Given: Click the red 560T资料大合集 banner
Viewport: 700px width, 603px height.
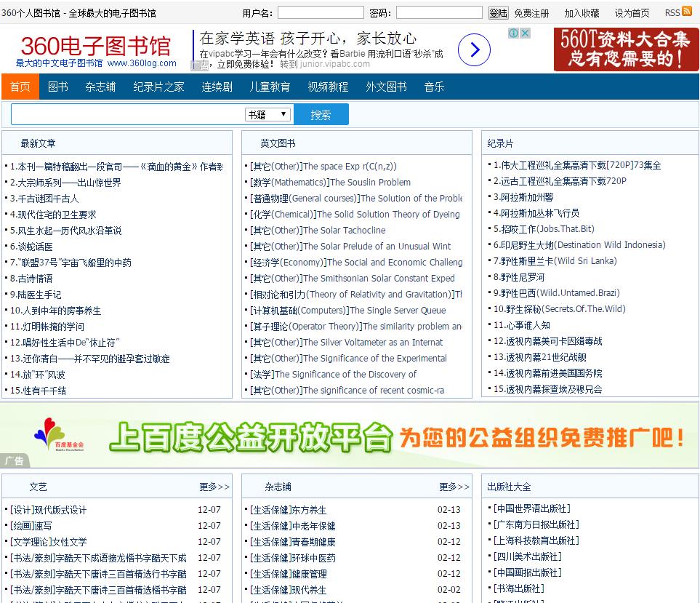Looking at the screenshot, I should point(626,49).
